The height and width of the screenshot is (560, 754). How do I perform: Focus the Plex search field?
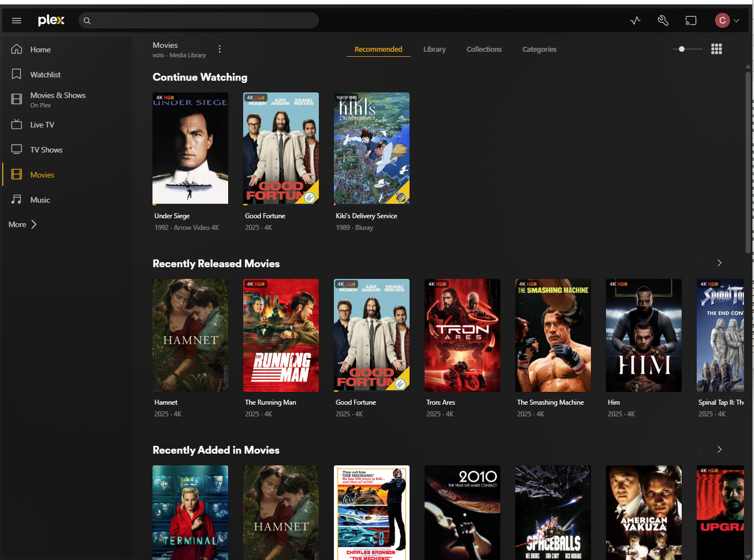[199, 21]
